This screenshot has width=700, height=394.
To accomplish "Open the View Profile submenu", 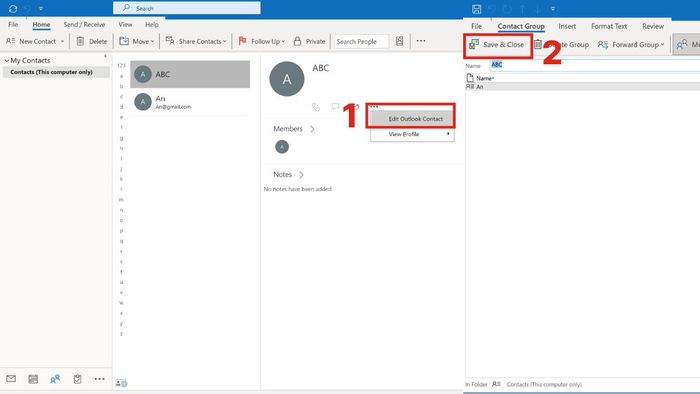I will 412,134.
